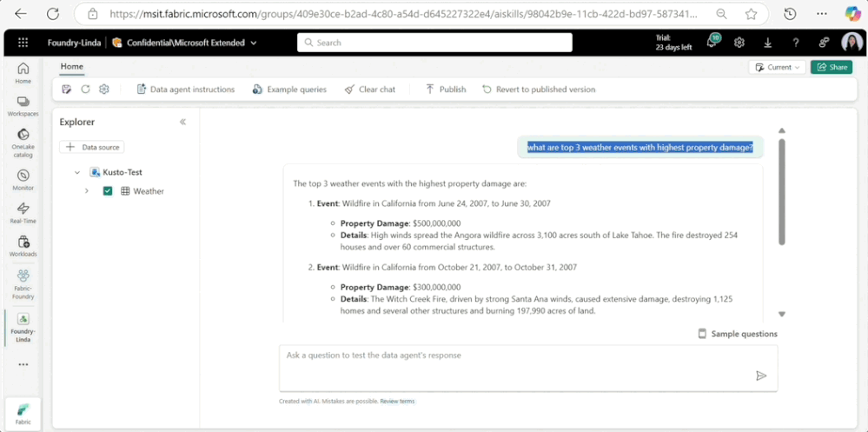Select the Kusto-Test tree item
The height and width of the screenshot is (432, 868).
123,172
